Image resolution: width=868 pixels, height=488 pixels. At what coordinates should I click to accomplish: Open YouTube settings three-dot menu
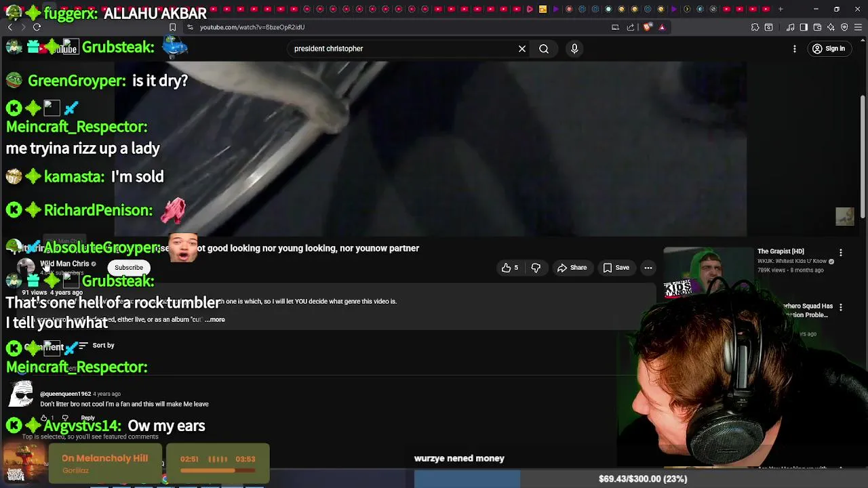pos(795,49)
